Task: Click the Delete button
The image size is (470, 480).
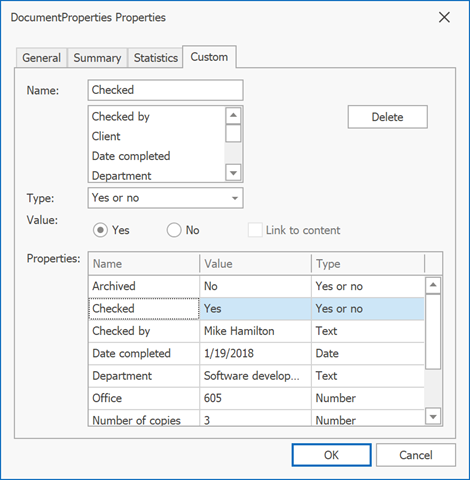Action: (388, 117)
